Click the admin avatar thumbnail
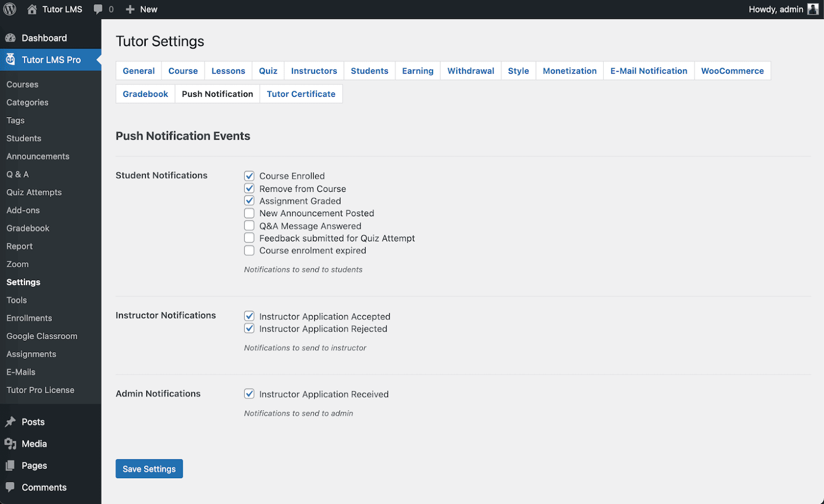The width and height of the screenshot is (824, 504). [813, 9]
